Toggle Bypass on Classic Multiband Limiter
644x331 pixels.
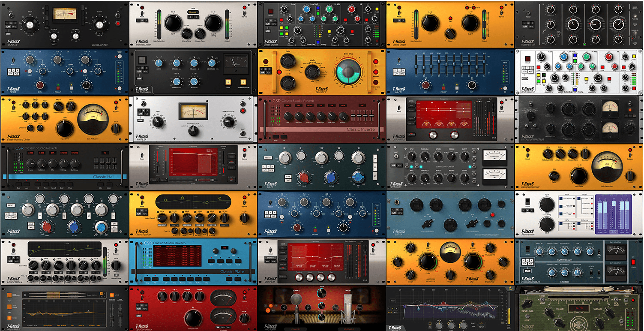click(115, 107)
